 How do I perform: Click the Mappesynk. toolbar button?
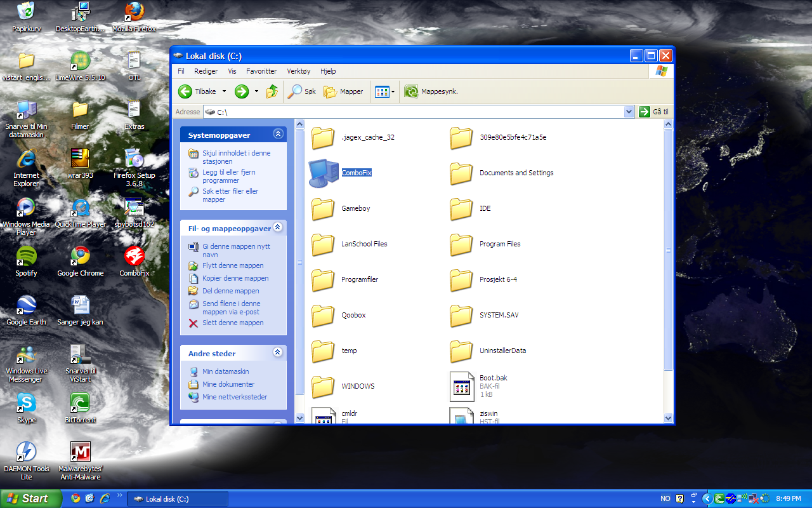point(431,91)
